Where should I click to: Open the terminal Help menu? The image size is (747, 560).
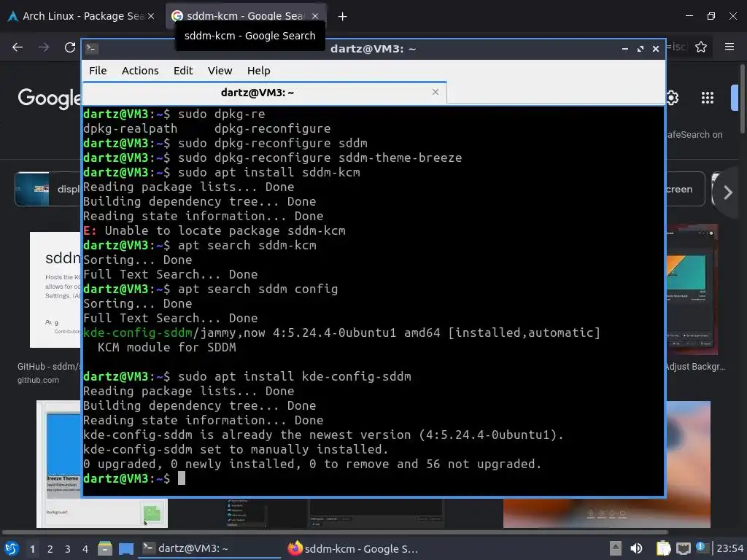pyautogui.click(x=259, y=71)
